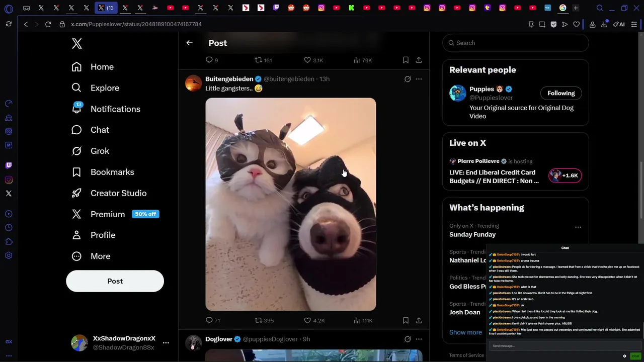Image resolution: width=644 pixels, height=362 pixels.
Task: Share the top post with 79K views
Action: tap(419, 60)
